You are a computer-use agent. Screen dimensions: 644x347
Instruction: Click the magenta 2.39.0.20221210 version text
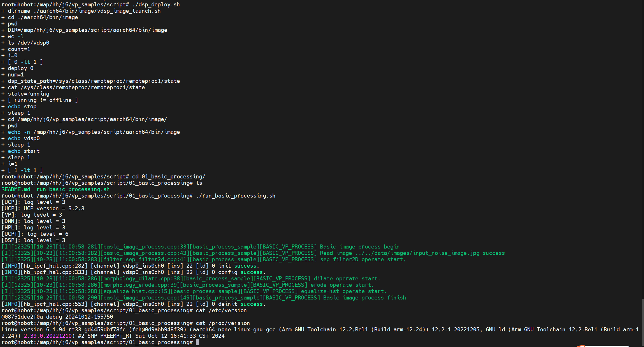[48, 336]
